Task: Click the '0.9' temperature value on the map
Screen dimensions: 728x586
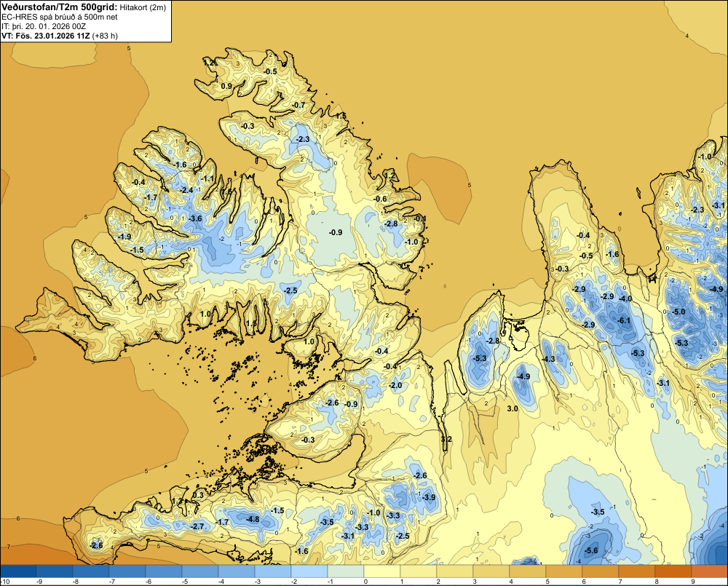Action: pos(226,87)
